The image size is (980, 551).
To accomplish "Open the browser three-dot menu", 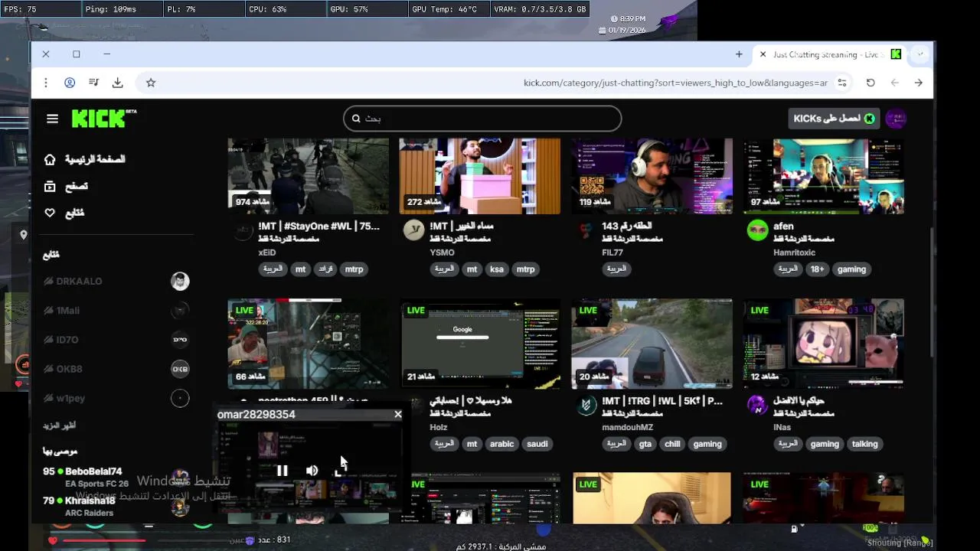I will coord(46,83).
